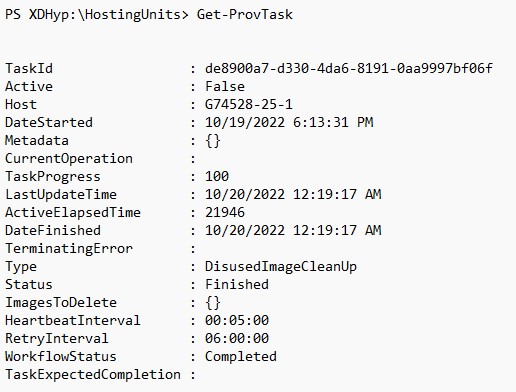Click the Get-ProvTask command text

pyautogui.click(x=245, y=15)
